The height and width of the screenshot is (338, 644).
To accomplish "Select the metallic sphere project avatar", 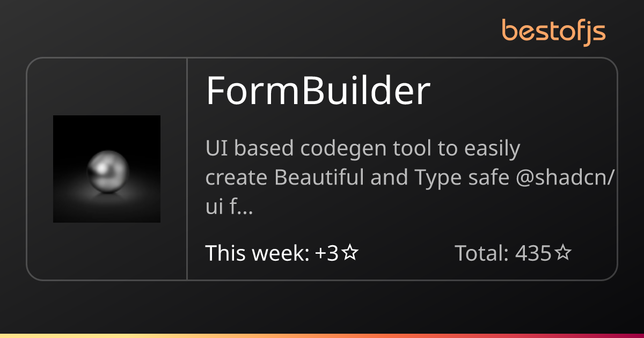I will pos(107,169).
